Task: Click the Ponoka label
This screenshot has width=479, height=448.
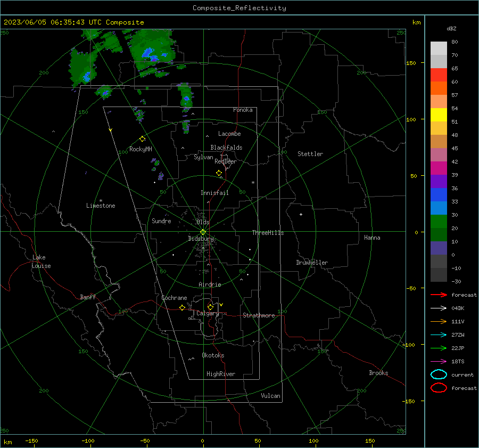Action: (x=243, y=110)
